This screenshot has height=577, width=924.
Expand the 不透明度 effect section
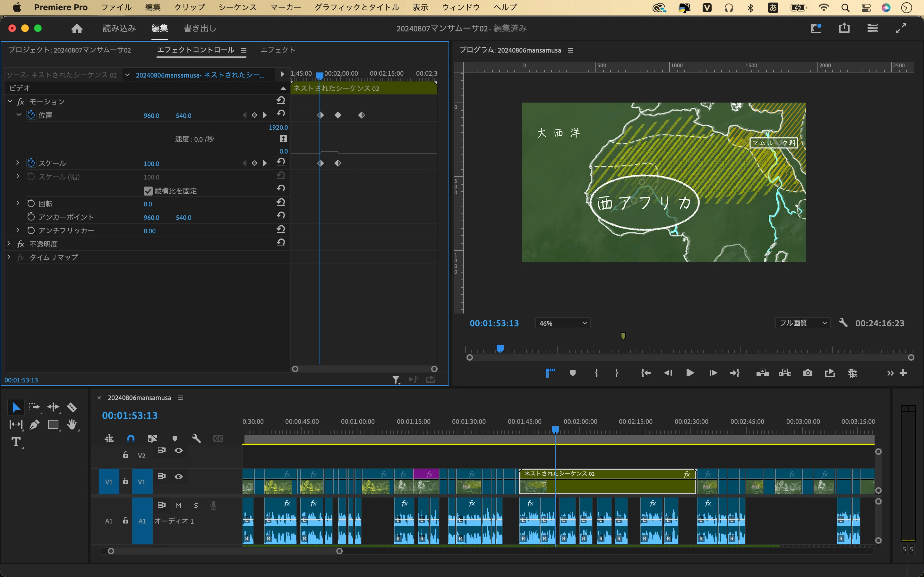[9, 244]
